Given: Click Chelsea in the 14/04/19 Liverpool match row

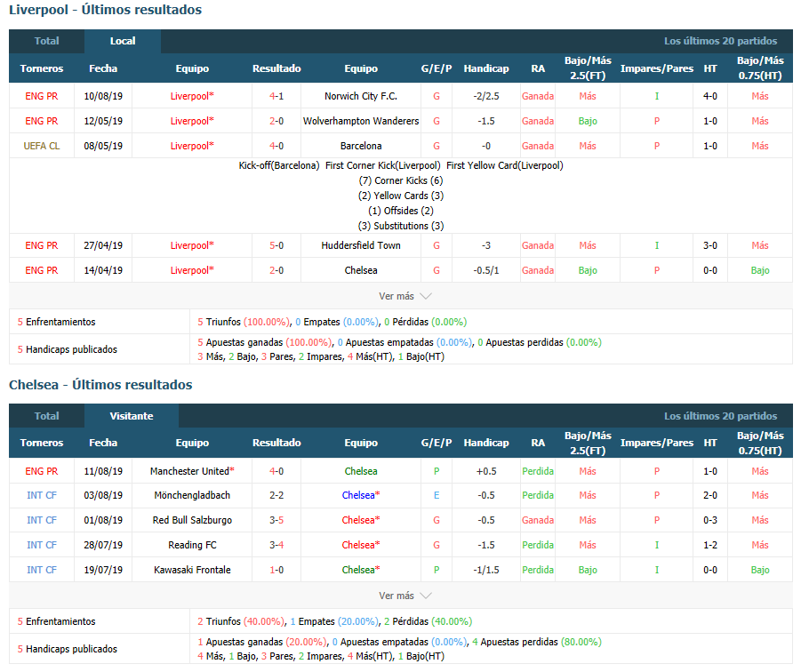Looking at the screenshot, I should click(x=361, y=270).
